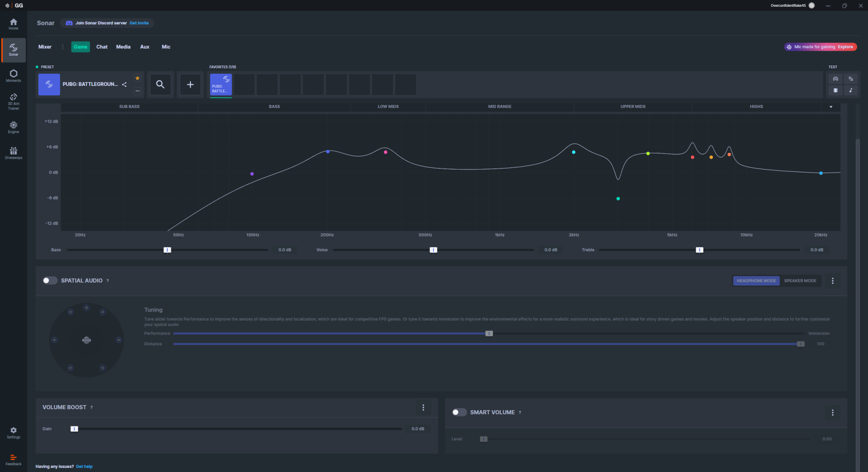Open the Volume Boost options menu

(x=423, y=407)
